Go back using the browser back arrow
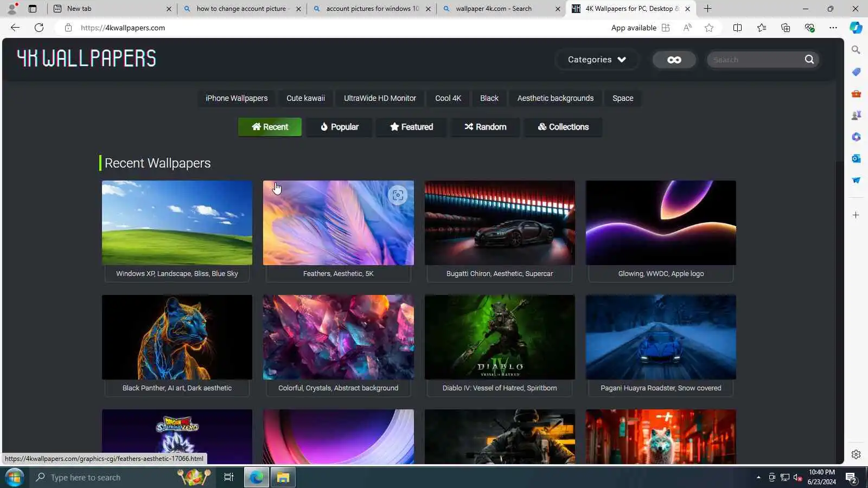868x488 pixels. tap(15, 28)
